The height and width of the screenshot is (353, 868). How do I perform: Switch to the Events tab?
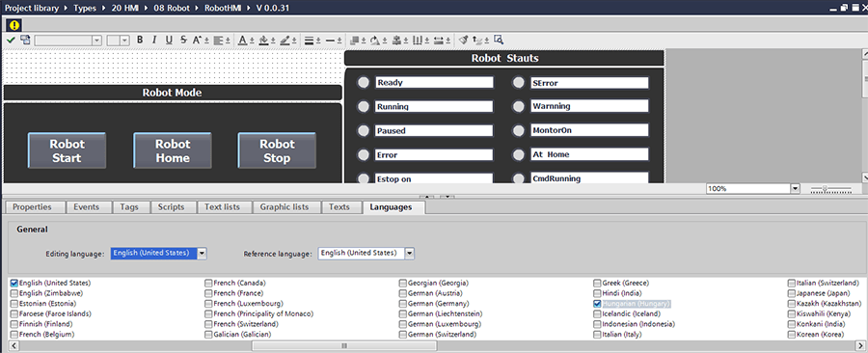pos(87,207)
